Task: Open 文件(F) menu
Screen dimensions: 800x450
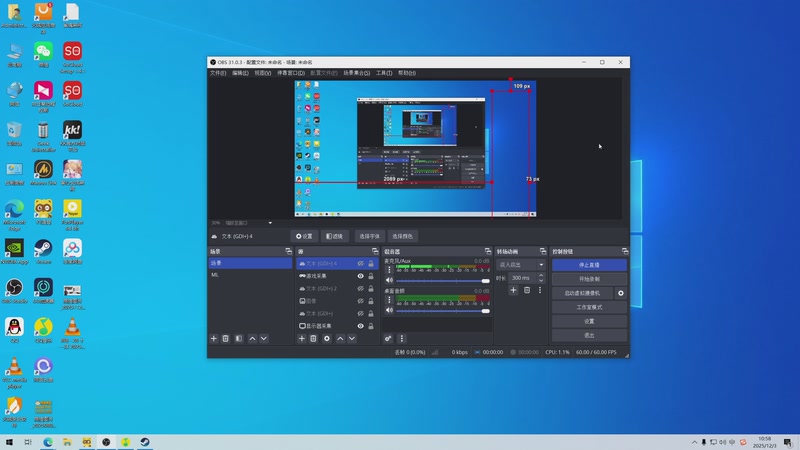Action: [x=218, y=73]
